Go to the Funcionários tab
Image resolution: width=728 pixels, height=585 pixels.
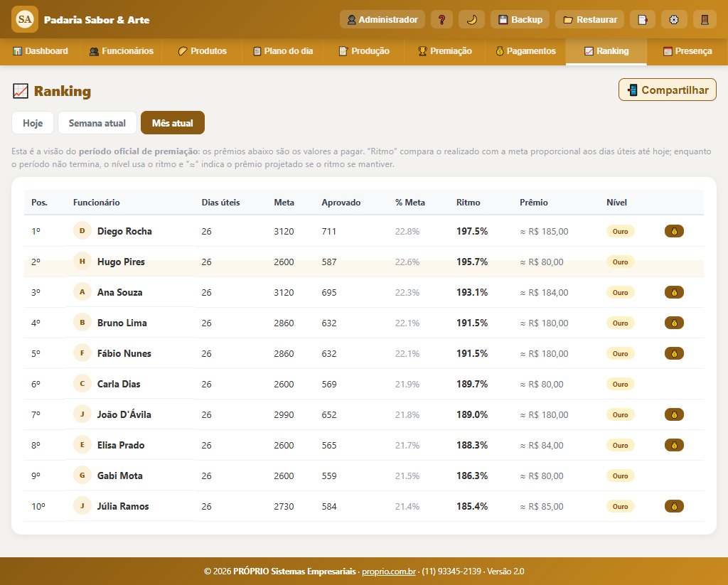point(121,51)
